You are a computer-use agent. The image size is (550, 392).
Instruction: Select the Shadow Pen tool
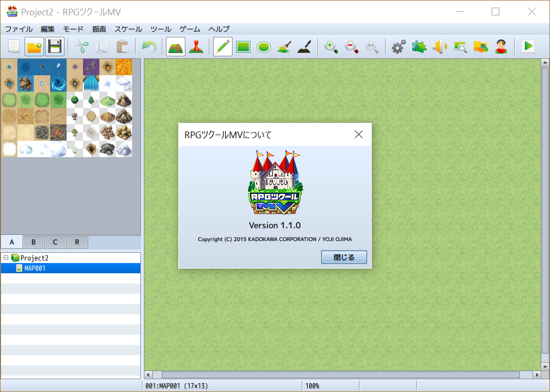(305, 47)
